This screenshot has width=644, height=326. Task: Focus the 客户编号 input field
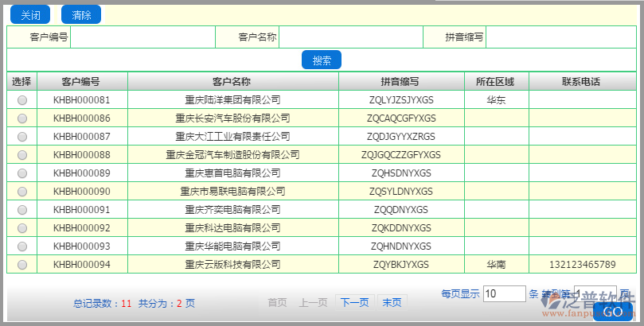coord(142,37)
